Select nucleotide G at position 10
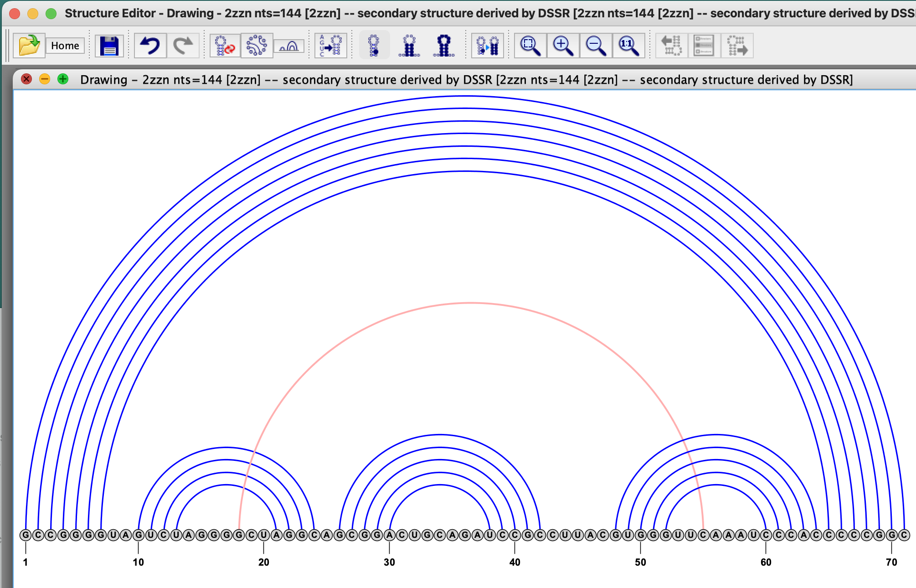916x588 pixels. pos(139,535)
